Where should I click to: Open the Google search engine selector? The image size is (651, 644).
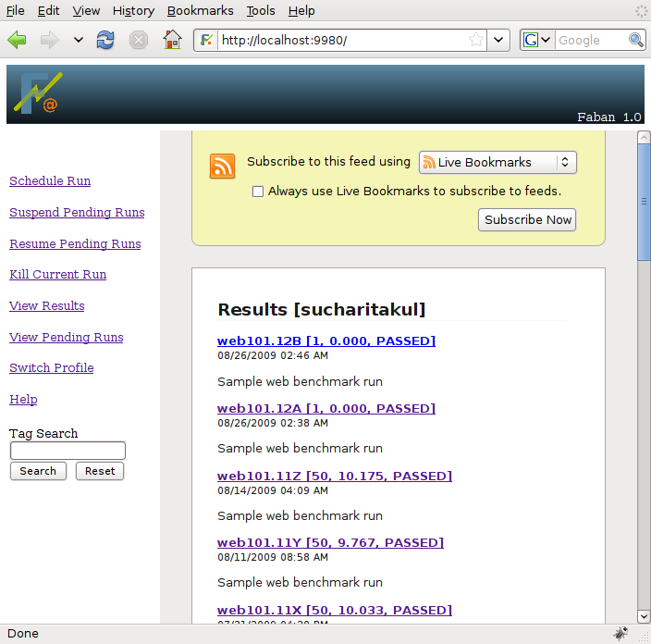537,41
